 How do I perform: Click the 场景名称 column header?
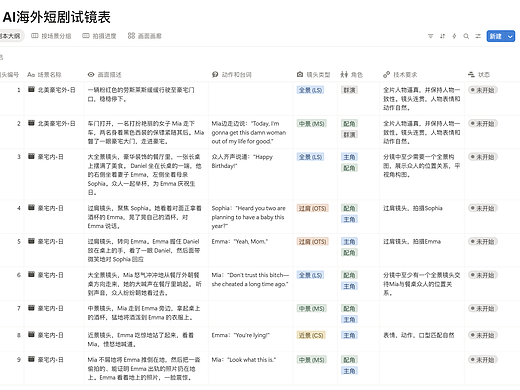[44, 75]
